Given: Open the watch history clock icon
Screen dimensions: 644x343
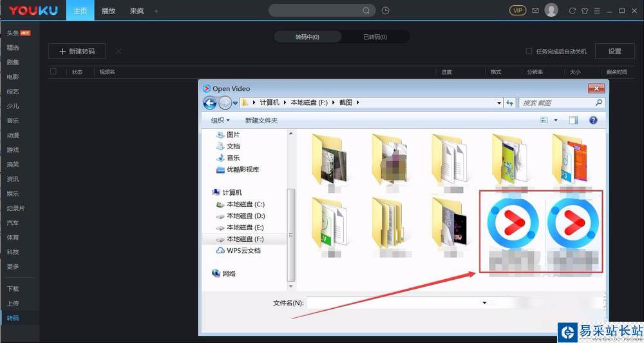Looking at the screenshot, I should (x=385, y=11).
